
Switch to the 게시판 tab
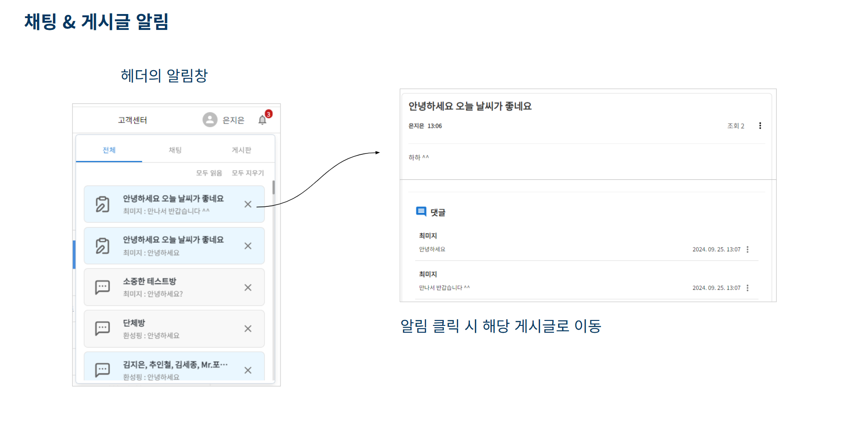[x=242, y=150]
